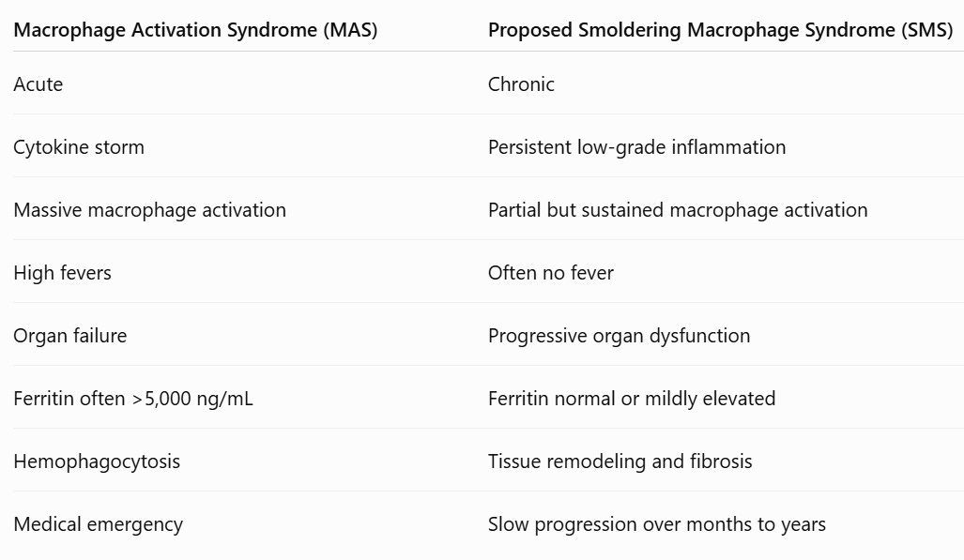The image size is (964, 560).
Task: Click the Often no fever cell
Action: pos(551,273)
